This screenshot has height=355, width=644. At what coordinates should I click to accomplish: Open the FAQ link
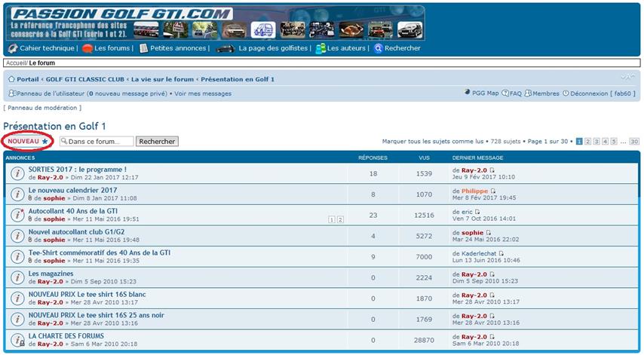tap(516, 93)
